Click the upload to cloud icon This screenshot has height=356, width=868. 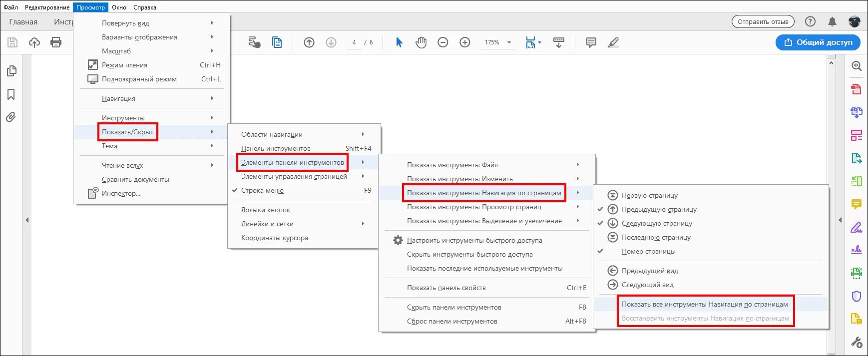click(34, 42)
